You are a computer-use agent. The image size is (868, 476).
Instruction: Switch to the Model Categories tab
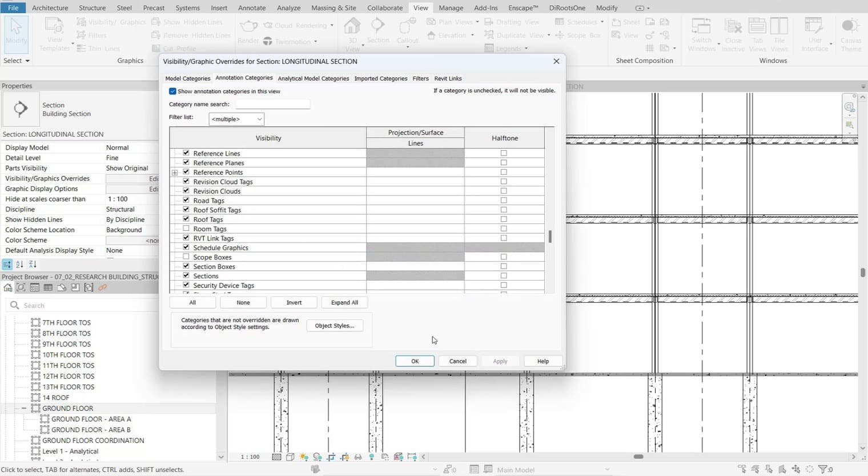(188, 78)
